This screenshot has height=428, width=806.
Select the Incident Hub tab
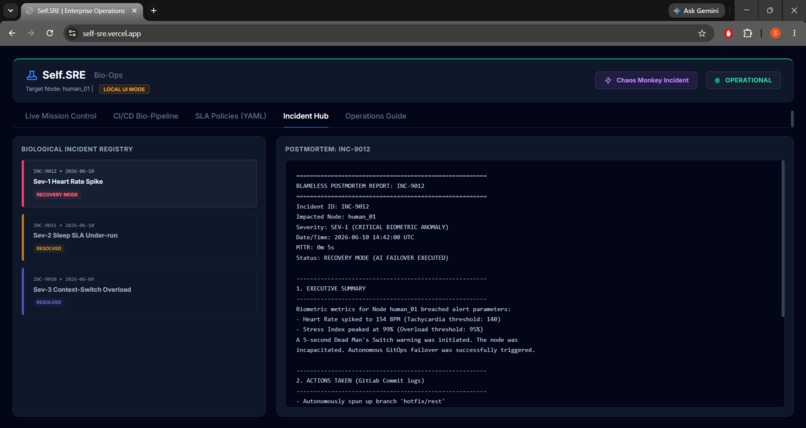pos(305,116)
